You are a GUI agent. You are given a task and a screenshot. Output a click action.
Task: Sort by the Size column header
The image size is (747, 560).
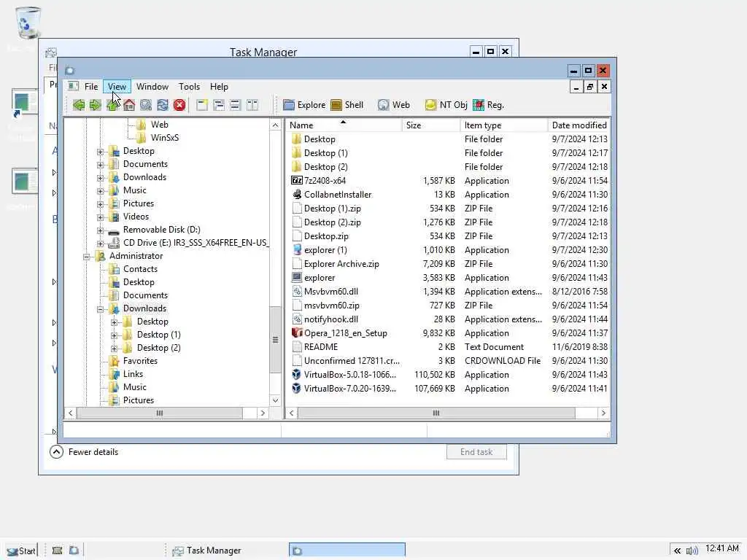pos(431,125)
